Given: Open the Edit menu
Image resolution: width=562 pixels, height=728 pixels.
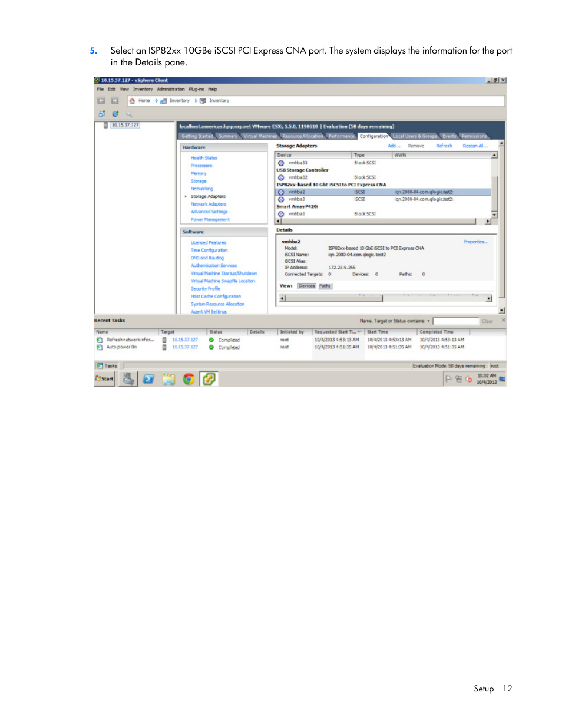Looking at the screenshot, I should (x=112, y=90).
